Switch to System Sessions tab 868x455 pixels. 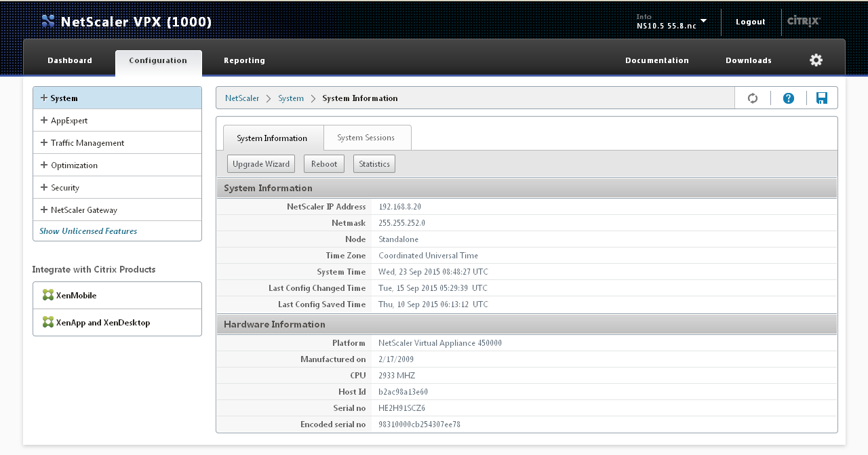pos(366,138)
